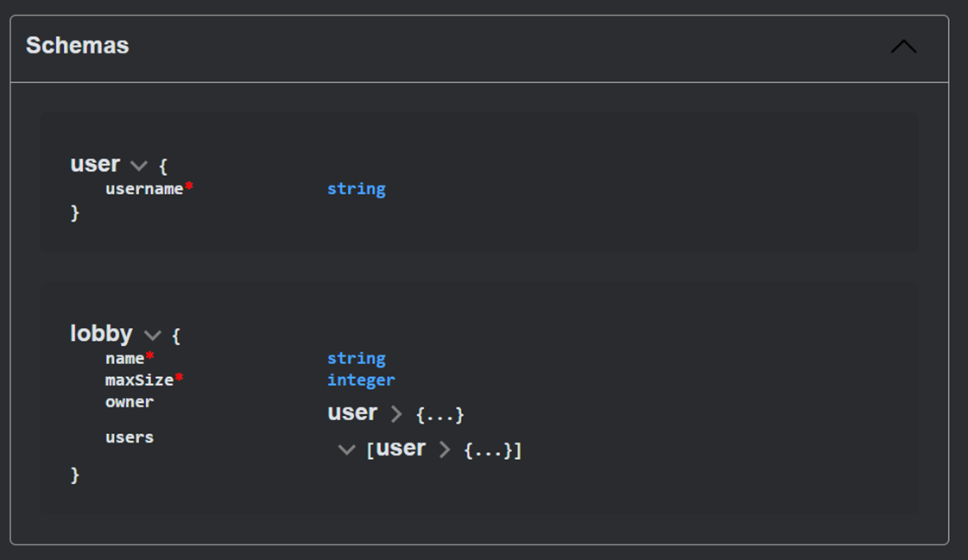The width and height of the screenshot is (968, 560).
Task: Click the integer type beside maxSize
Action: click(361, 380)
